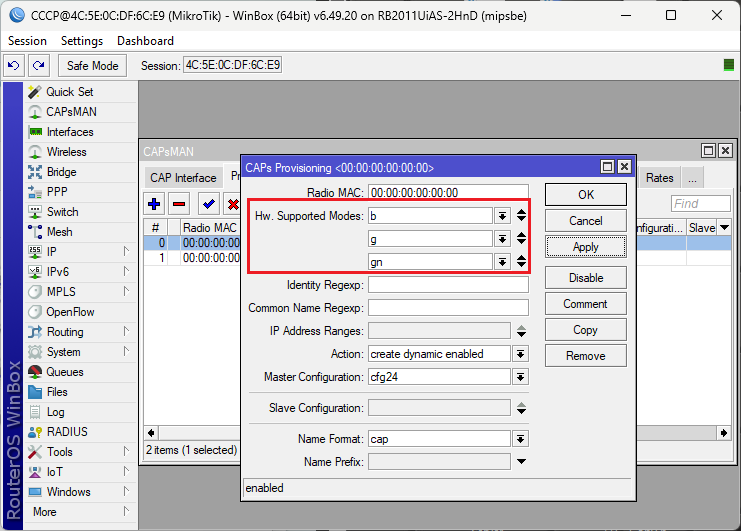The image size is (741, 531).
Task: Expand the IP submenu
Action: coord(126,251)
